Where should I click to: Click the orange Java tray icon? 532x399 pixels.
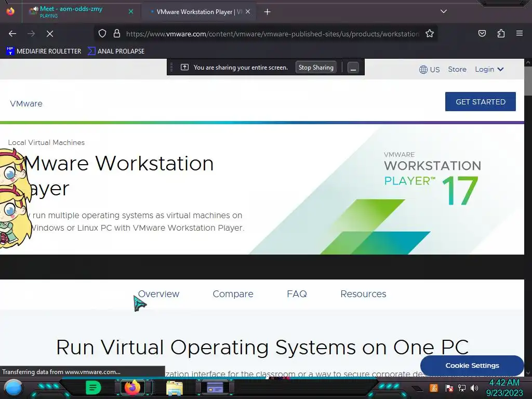pos(434,388)
